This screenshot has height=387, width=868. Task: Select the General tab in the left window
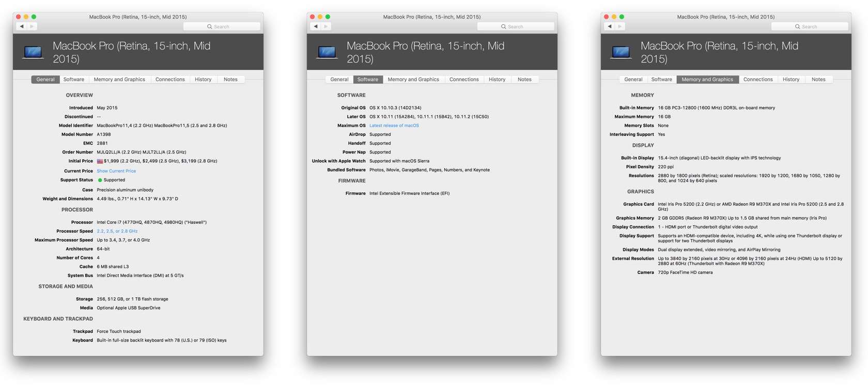click(45, 80)
